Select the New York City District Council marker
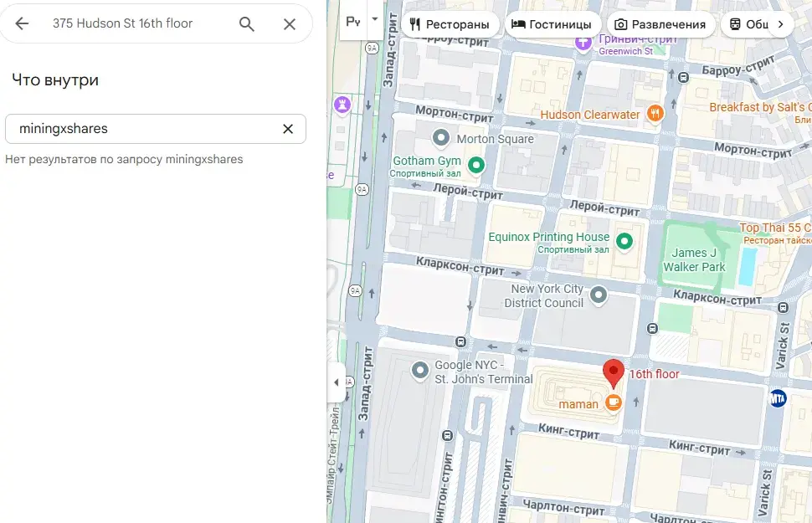Screen dimensions: 812x523 (x=599, y=295)
